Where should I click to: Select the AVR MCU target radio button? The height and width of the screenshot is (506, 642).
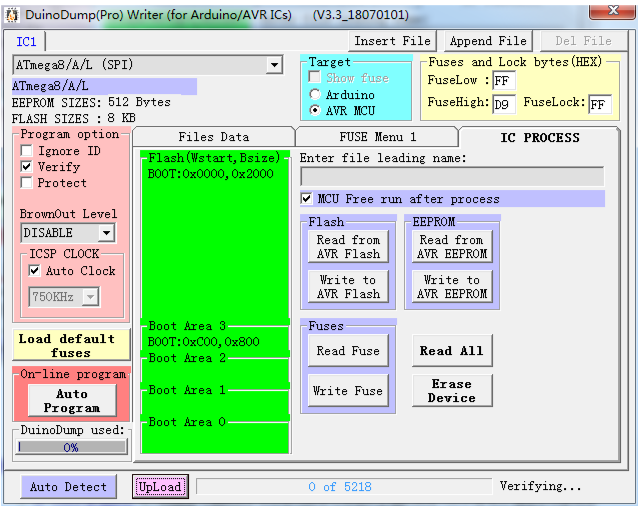click(x=314, y=111)
